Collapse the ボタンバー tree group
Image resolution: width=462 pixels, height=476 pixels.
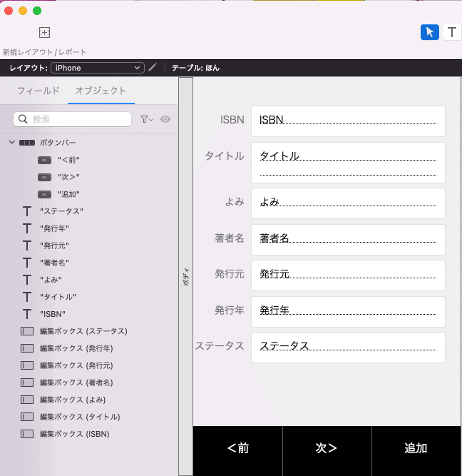(x=12, y=142)
